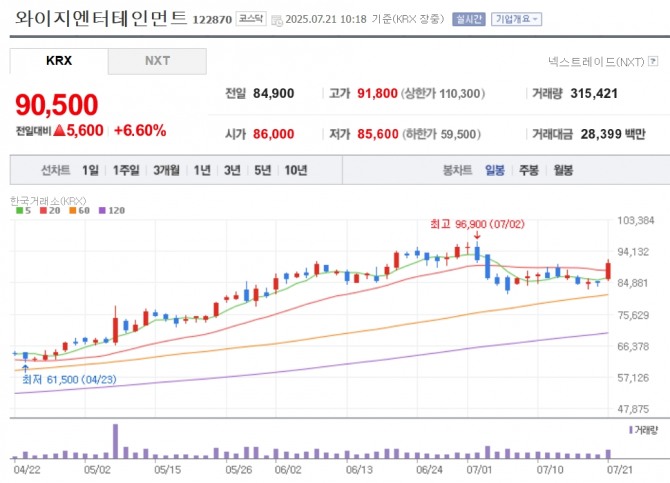Click the 실시간 badge button

pos(469,19)
